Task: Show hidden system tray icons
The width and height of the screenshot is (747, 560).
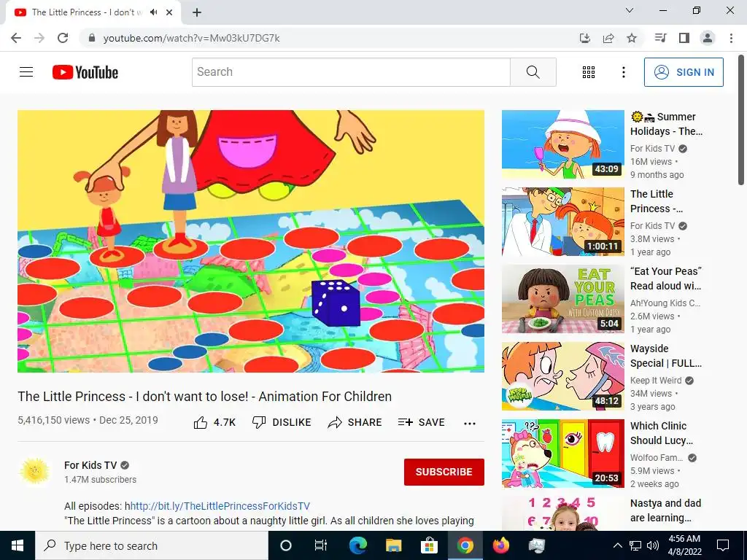Action: click(617, 545)
